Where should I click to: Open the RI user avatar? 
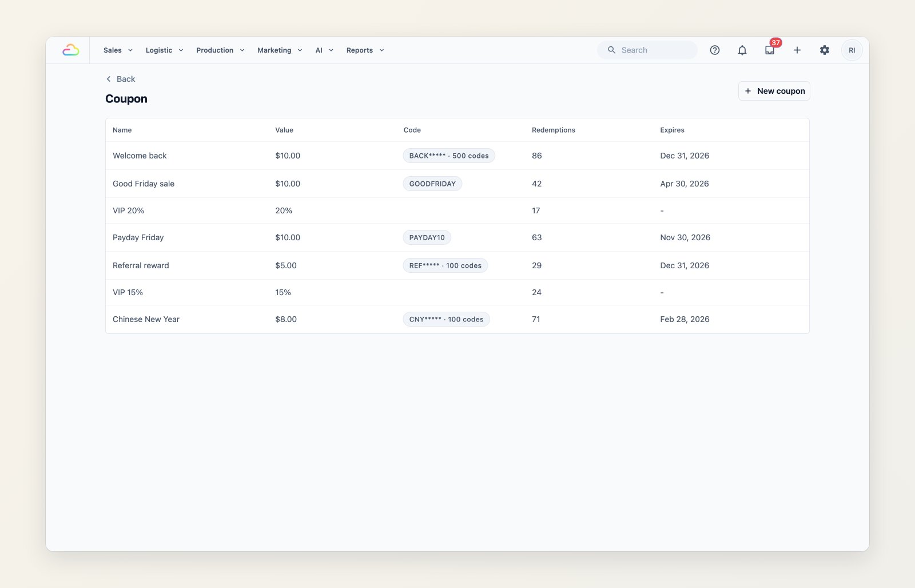tap(852, 50)
